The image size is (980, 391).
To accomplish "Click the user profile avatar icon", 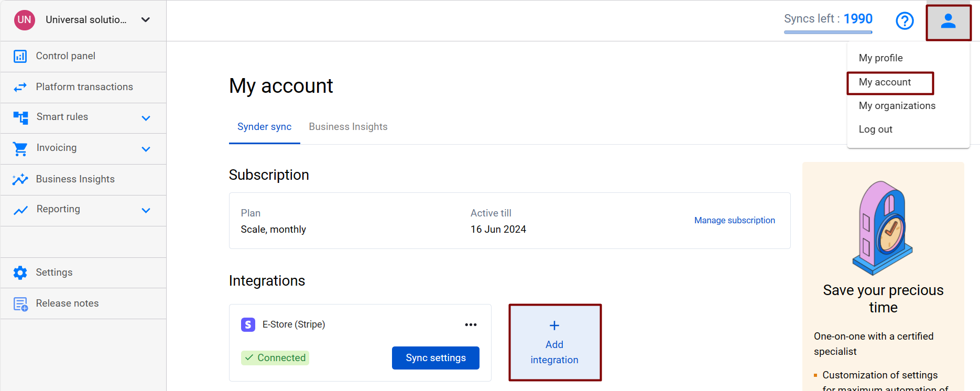I will (948, 22).
